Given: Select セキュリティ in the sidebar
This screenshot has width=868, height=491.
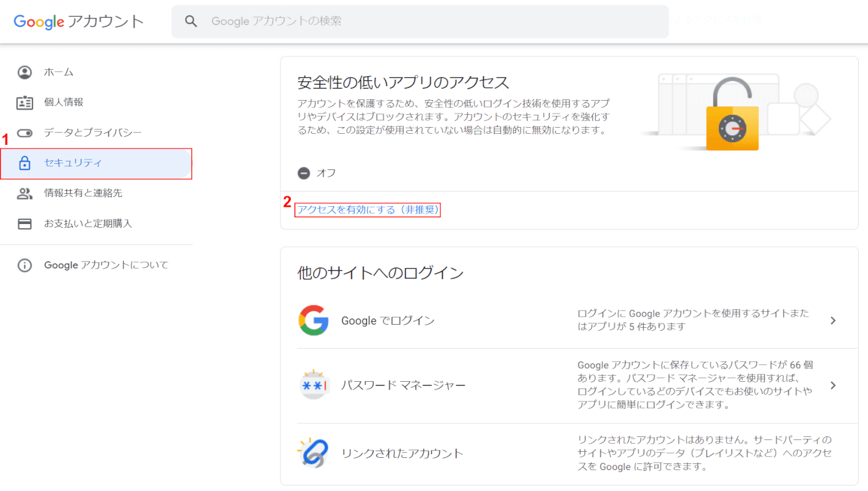Looking at the screenshot, I should tap(96, 163).
